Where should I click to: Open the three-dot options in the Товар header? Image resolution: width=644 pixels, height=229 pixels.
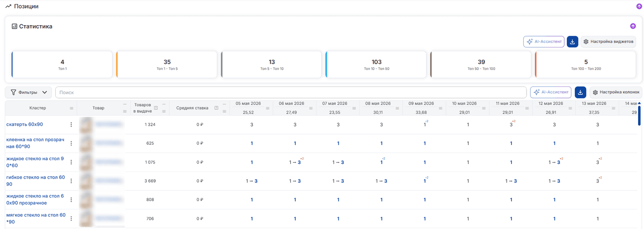click(x=125, y=104)
